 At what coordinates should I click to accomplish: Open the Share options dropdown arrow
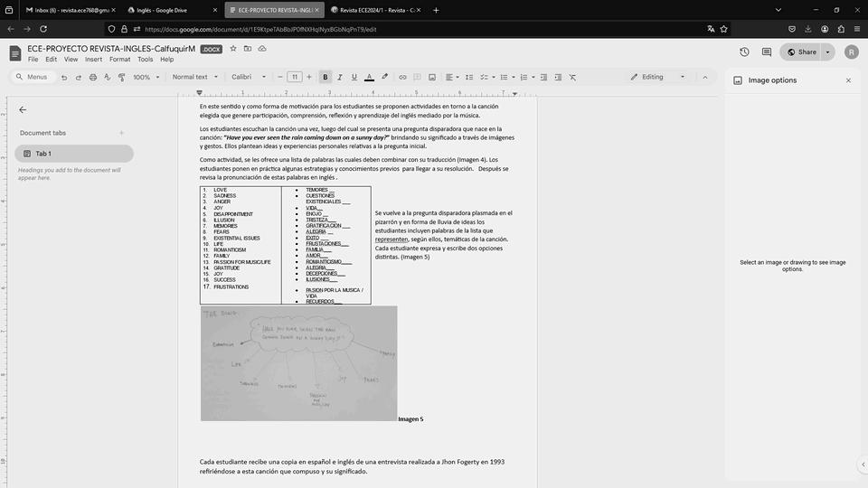click(x=828, y=52)
